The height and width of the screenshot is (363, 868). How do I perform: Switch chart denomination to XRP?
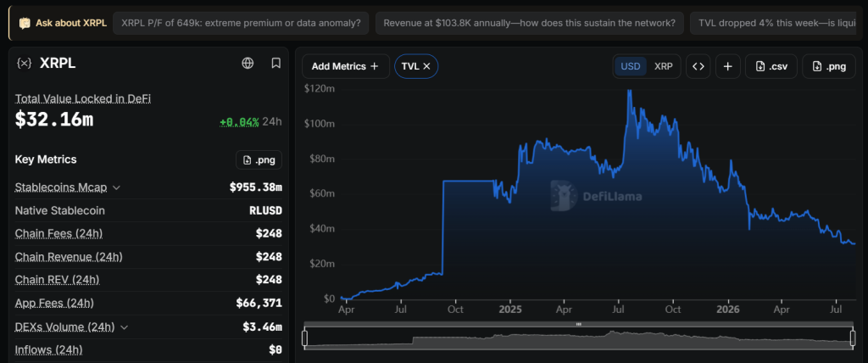663,66
